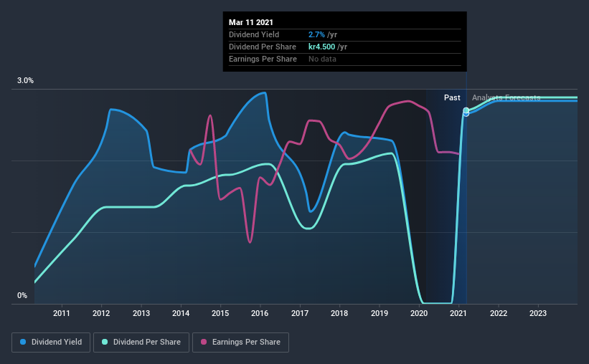This screenshot has width=589, height=364.
Task: Click the 0% y-axis label
Action: pyautogui.click(x=22, y=295)
